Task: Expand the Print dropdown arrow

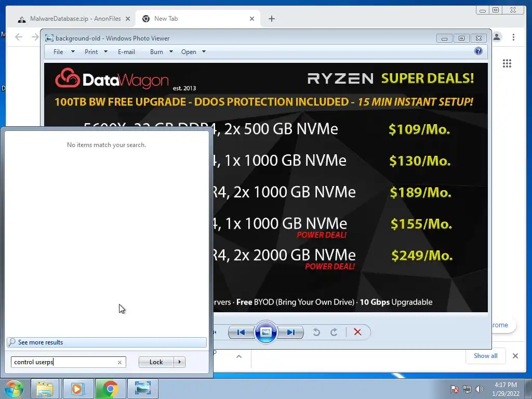Action: pyautogui.click(x=105, y=52)
